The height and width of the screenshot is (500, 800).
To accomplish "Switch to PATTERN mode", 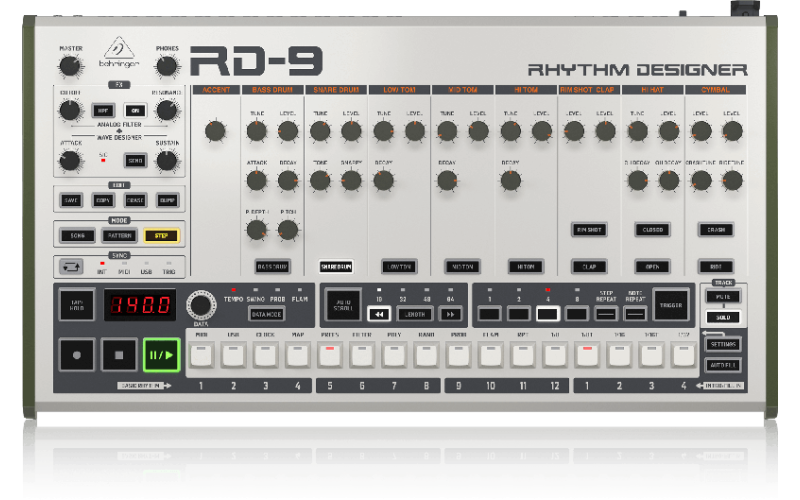I will click(120, 236).
